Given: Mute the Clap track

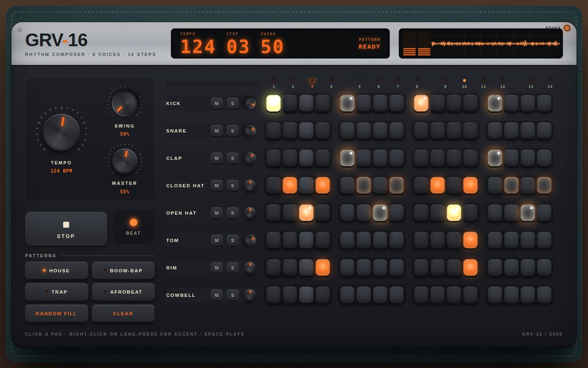Looking at the screenshot, I should point(217,158).
